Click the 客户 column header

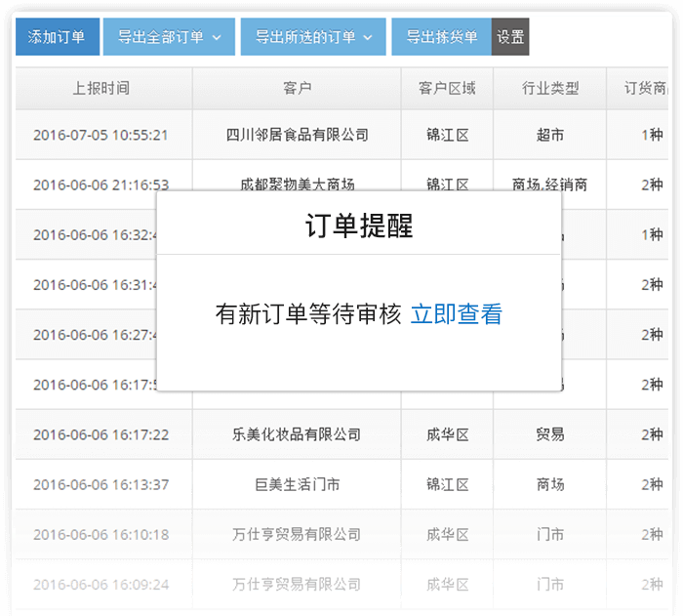point(297,88)
